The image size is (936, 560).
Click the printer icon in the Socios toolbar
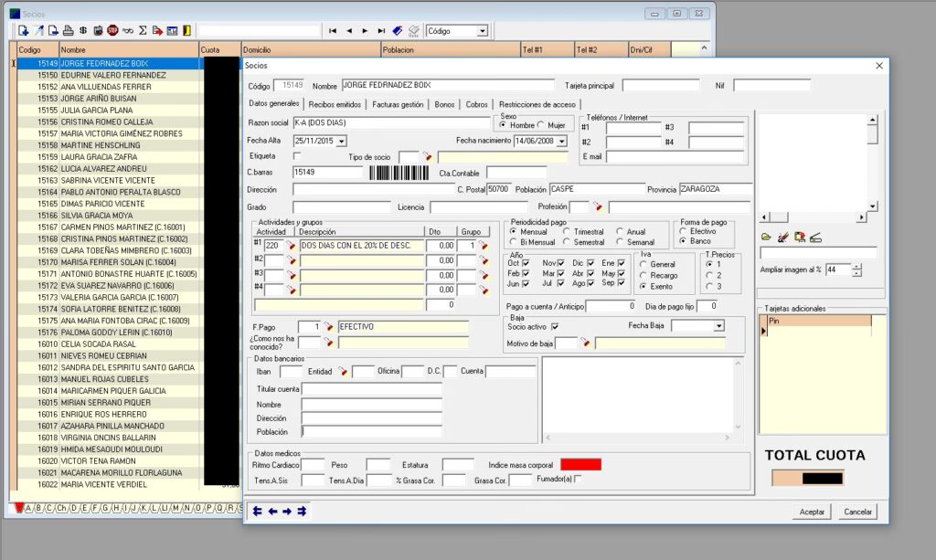click(69, 31)
